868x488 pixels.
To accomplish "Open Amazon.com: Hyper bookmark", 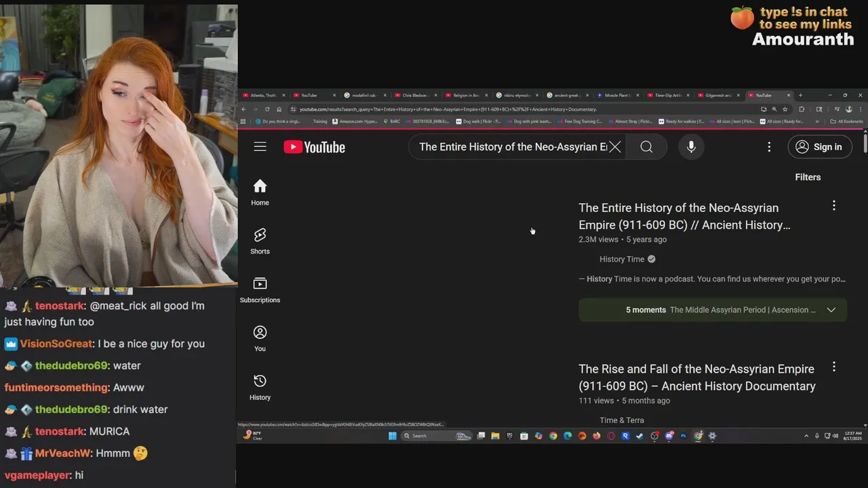I will (x=355, y=121).
